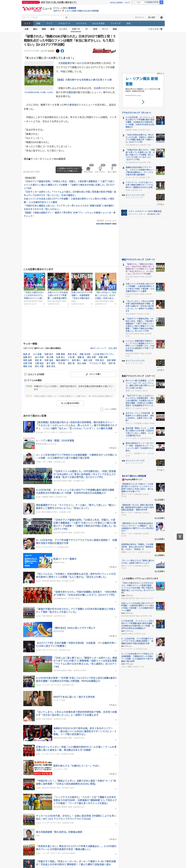Open the 医師も飲んでる「お腹凹むコーヒー」 ad
Viewport: 186px width, 868px height.
pos(76,766)
